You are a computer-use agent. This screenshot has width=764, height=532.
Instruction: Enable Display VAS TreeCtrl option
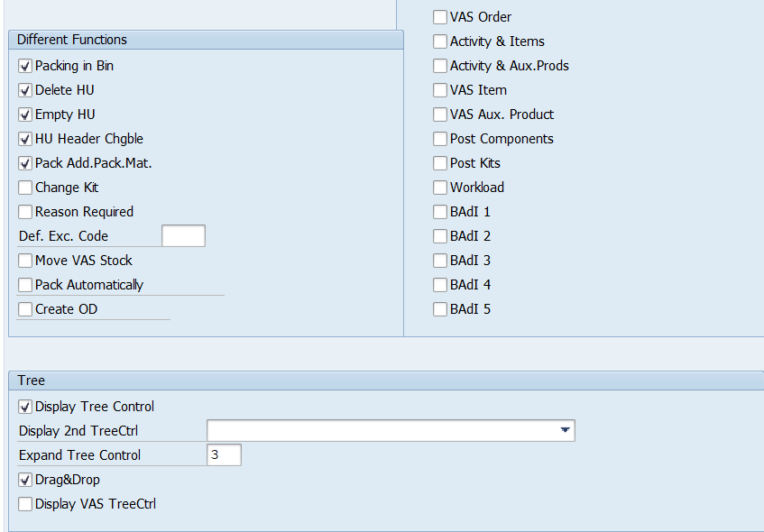pyautogui.click(x=25, y=504)
